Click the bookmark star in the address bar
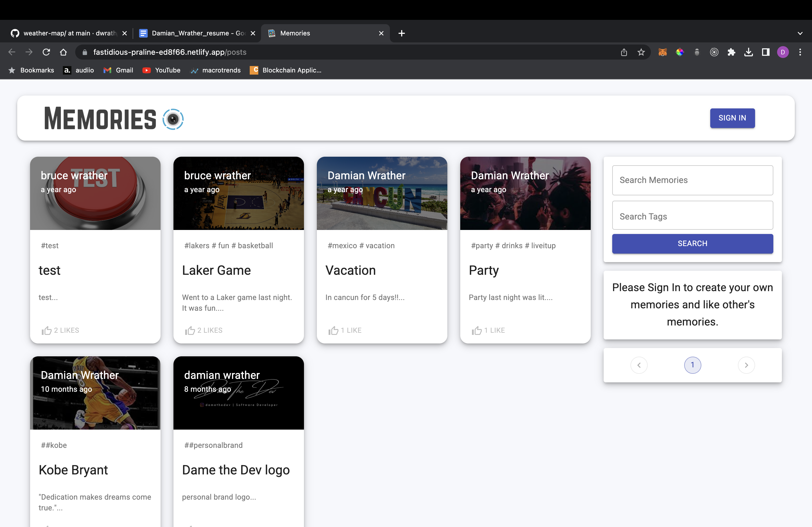Image resolution: width=812 pixels, height=527 pixels. [641, 52]
